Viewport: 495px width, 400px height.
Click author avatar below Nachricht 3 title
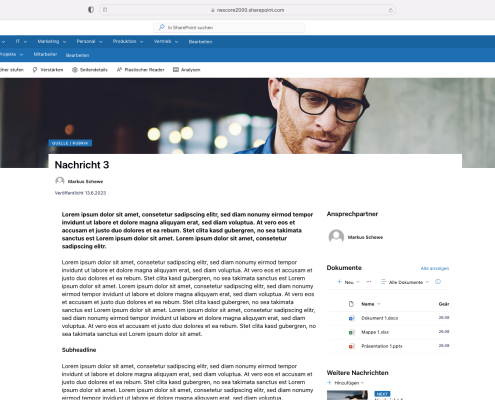[60, 181]
